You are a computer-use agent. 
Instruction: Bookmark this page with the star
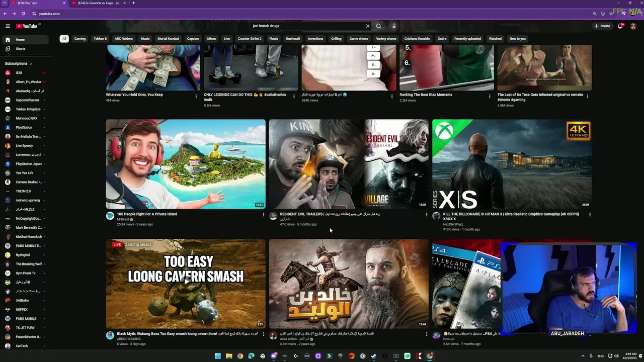pos(611,14)
